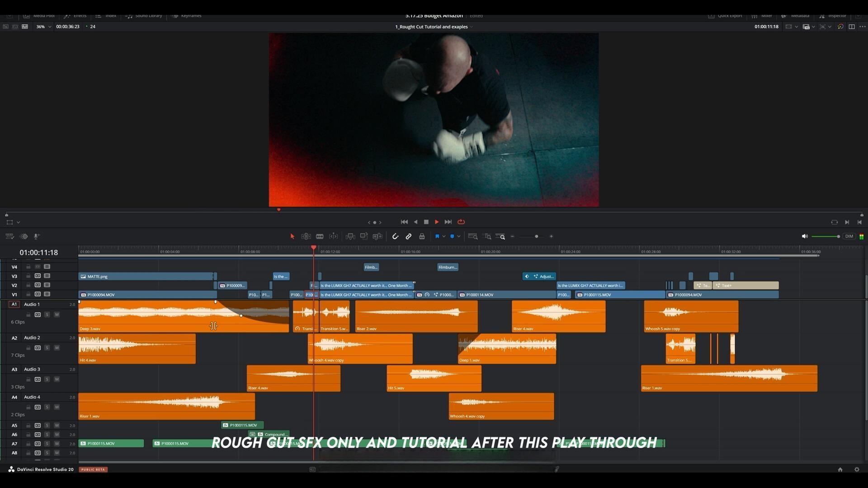Stop playback with the stop button

(x=426, y=222)
